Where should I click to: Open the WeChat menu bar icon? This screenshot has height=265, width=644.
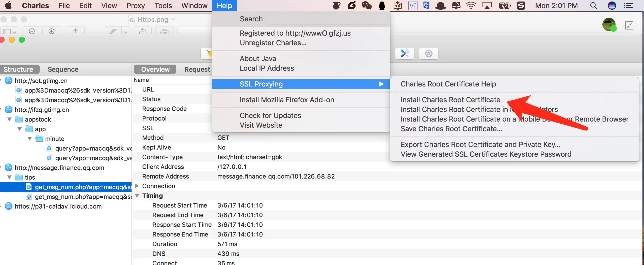point(366,6)
